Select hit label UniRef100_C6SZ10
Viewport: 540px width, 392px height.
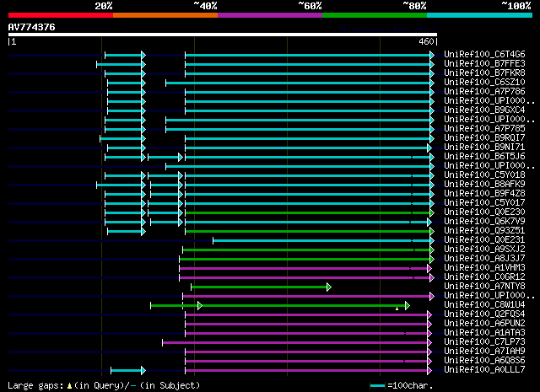[x=484, y=83]
